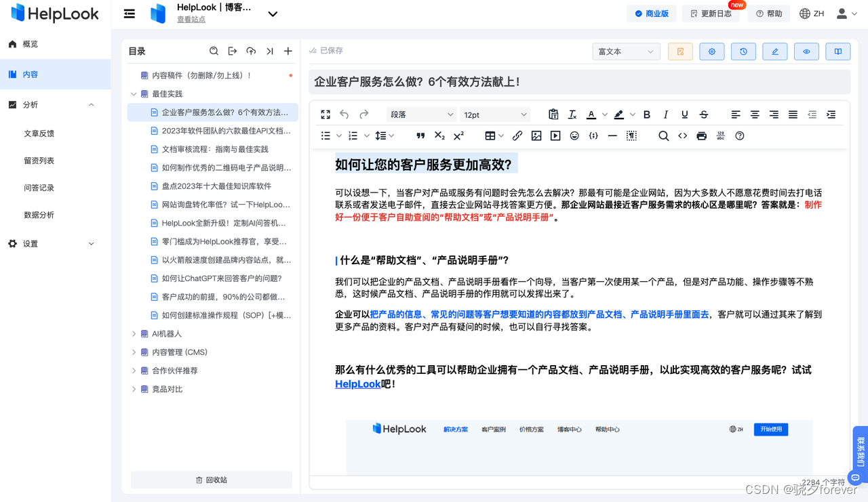Apply strikethrough formatting
The width and height of the screenshot is (868, 502).
coord(703,114)
